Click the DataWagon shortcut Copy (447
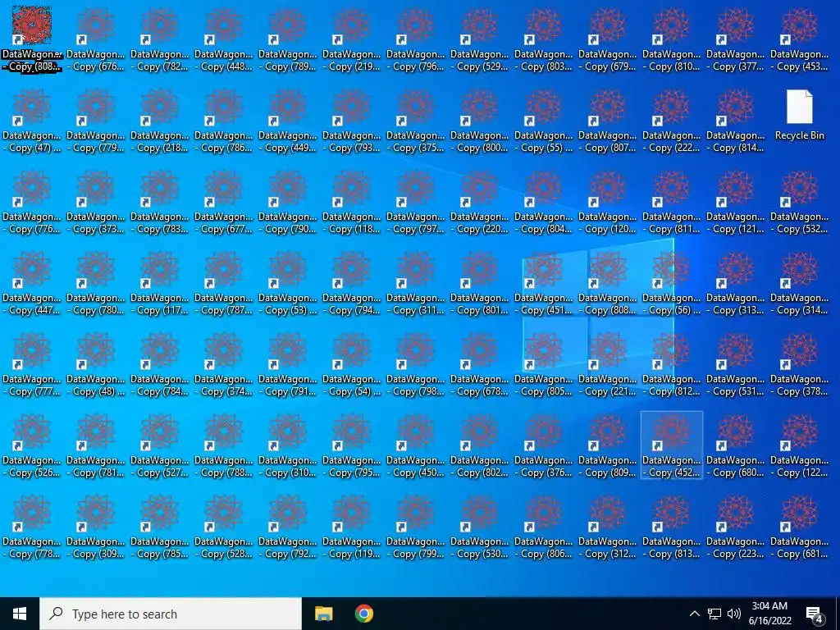 (x=32, y=284)
